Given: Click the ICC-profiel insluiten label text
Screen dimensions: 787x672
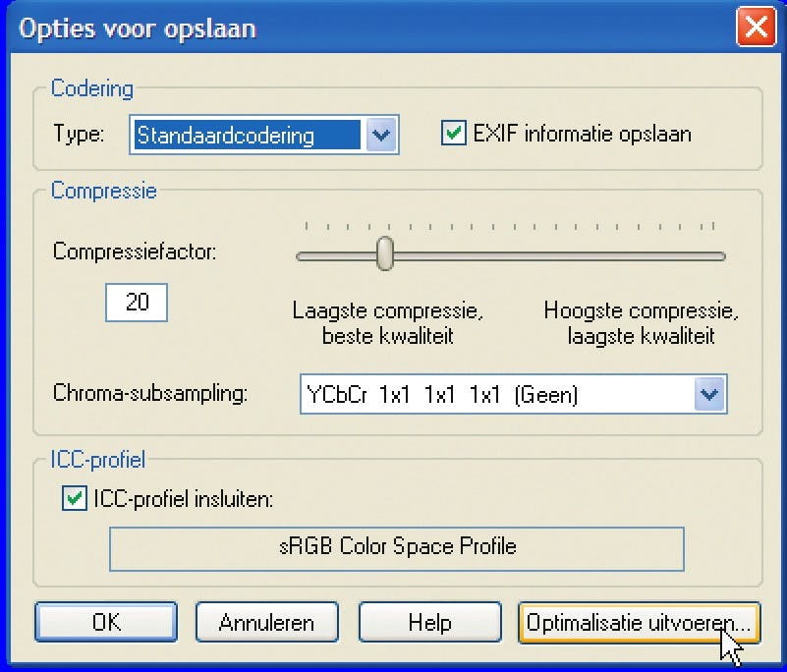Looking at the screenshot, I should pyautogui.click(x=183, y=499).
